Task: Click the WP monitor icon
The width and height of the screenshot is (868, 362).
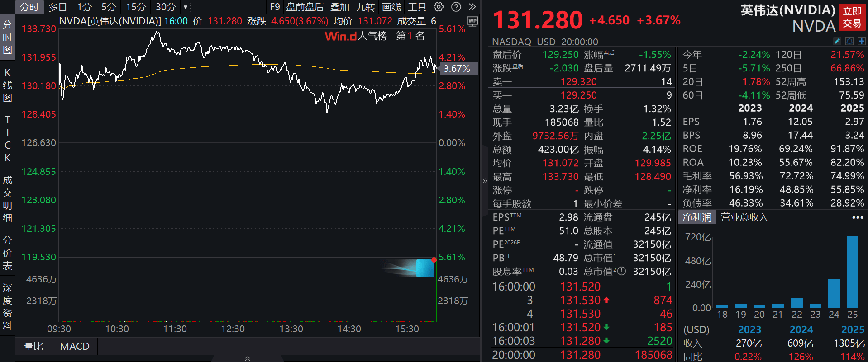Action: pyautogui.click(x=472, y=21)
